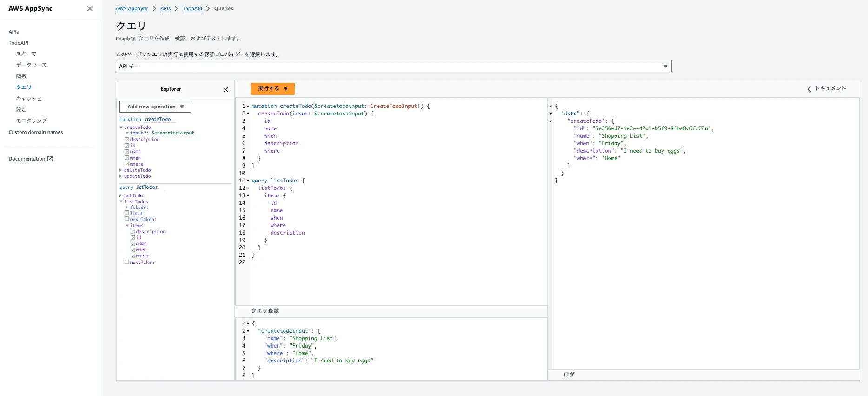The width and height of the screenshot is (868, 396).
Task: Close the AWS AppSync navigation sidebar
Action: [90, 8]
